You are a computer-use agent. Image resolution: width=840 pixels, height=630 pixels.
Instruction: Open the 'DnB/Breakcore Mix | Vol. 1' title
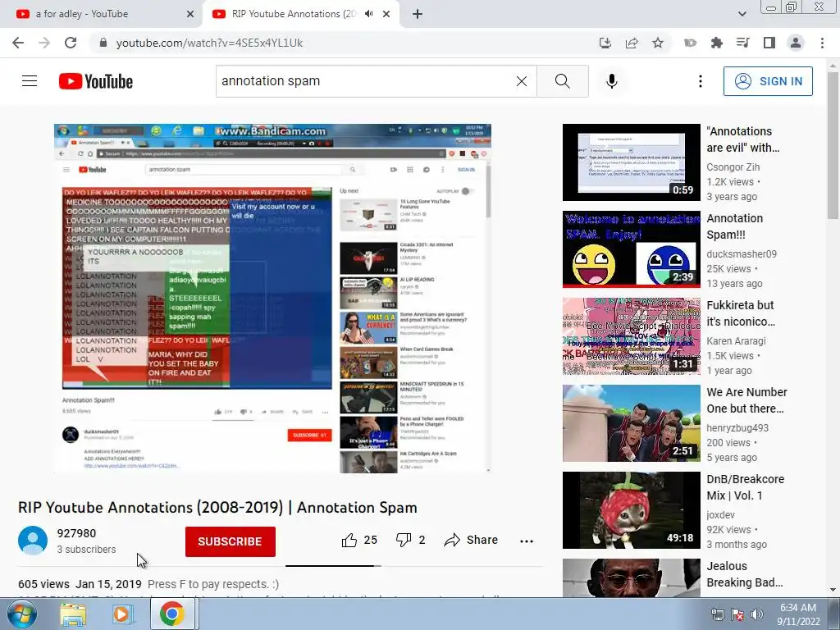click(x=745, y=487)
